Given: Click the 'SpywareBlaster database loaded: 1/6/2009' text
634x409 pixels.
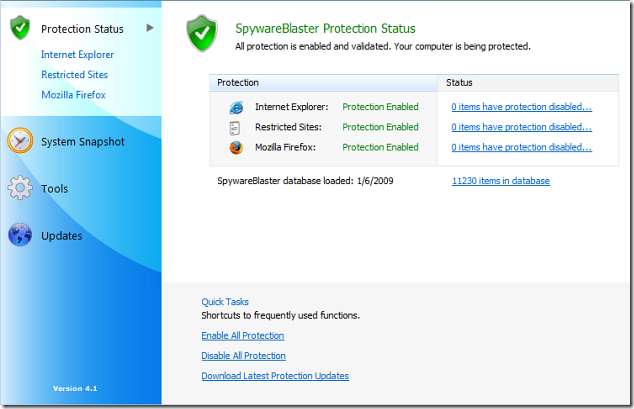Looking at the screenshot, I should [305, 181].
